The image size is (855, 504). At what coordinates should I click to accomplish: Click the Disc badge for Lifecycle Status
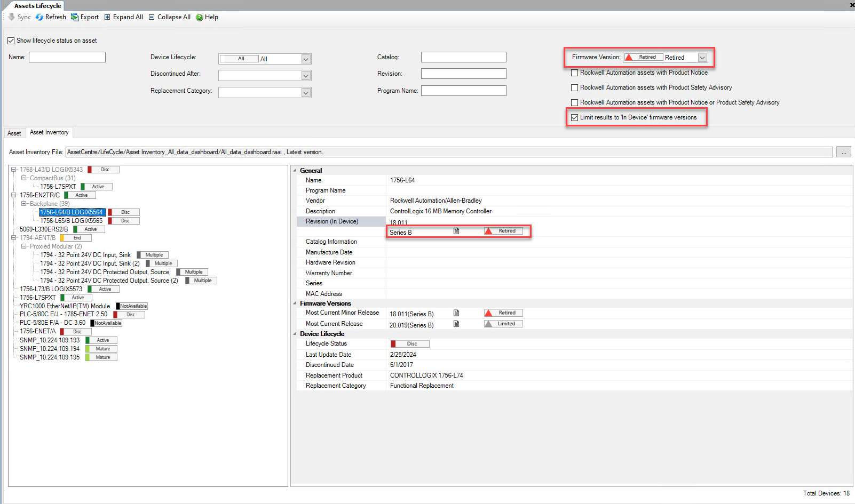410,344
